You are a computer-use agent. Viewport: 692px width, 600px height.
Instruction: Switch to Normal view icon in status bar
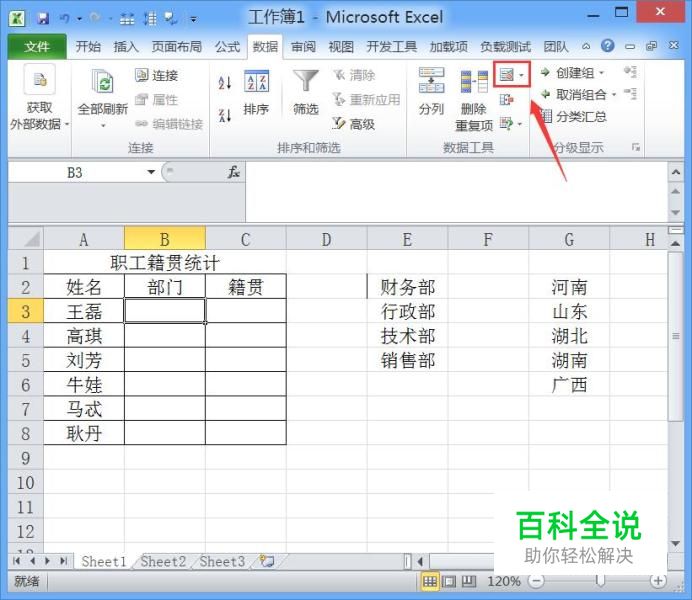pos(429,581)
